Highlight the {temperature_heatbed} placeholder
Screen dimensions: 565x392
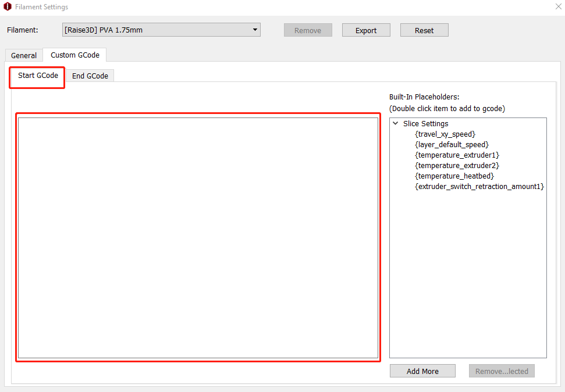pos(454,176)
